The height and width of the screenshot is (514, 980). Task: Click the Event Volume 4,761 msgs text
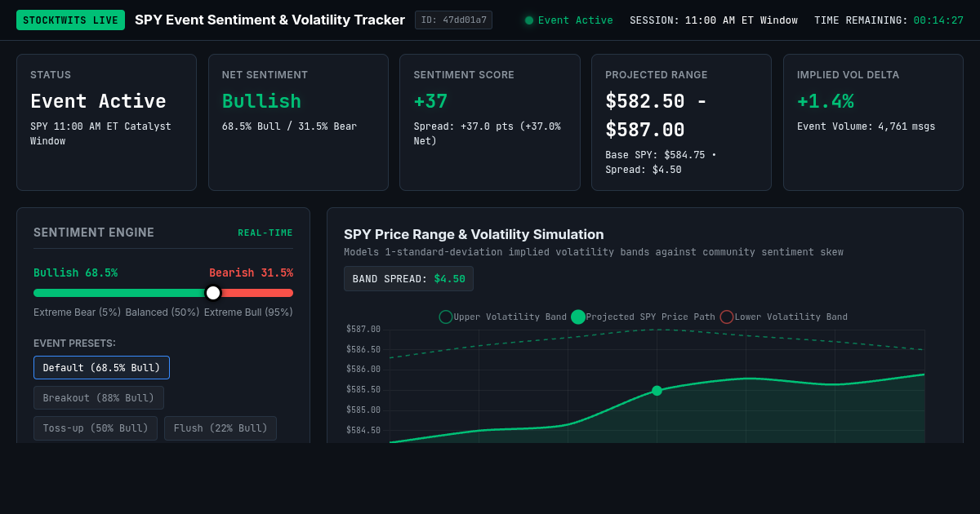[x=866, y=126]
